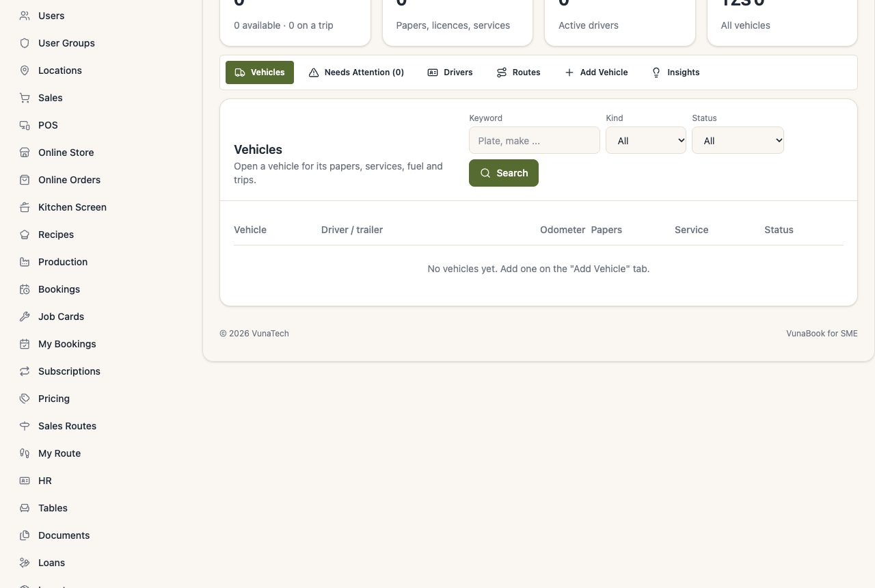
Task: Open the Status filter dropdown
Action: click(738, 140)
